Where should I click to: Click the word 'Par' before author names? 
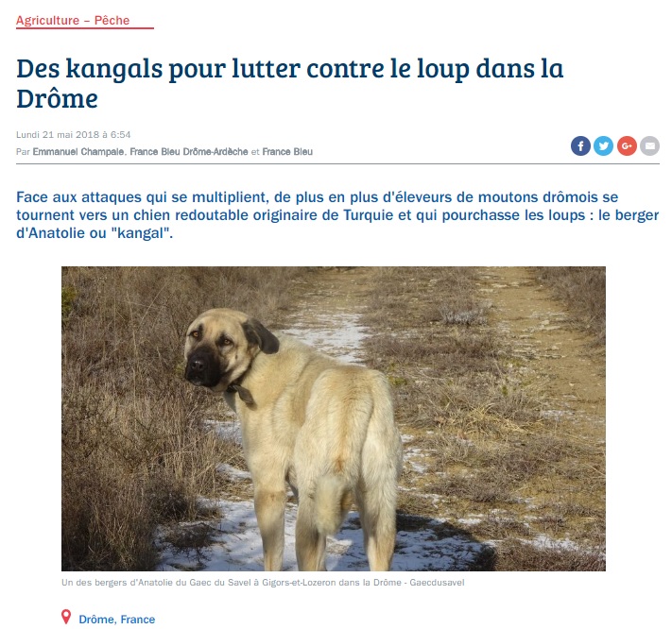click(x=23, y=151)
